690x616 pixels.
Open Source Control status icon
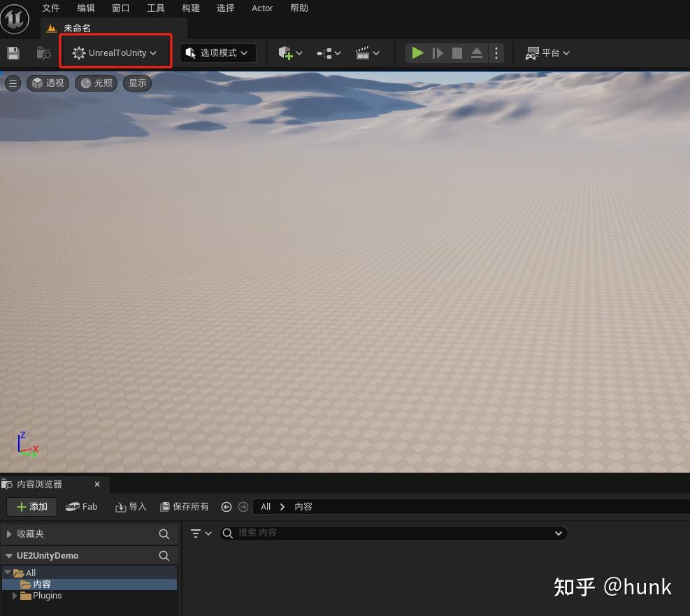coord(43,52)
